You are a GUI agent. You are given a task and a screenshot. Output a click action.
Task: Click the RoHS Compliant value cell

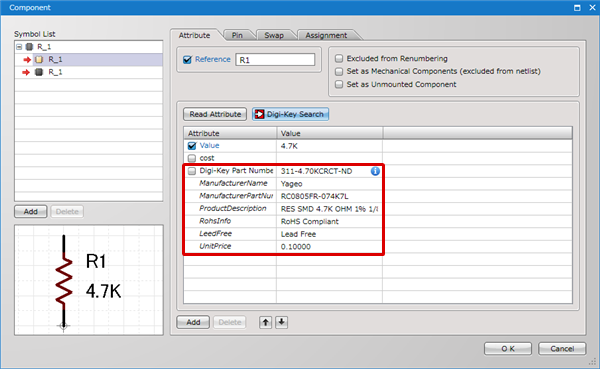[329, 222]
